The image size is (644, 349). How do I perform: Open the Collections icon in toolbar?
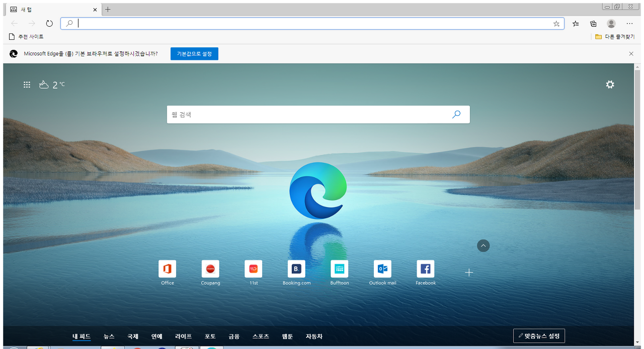coord(593,23)
